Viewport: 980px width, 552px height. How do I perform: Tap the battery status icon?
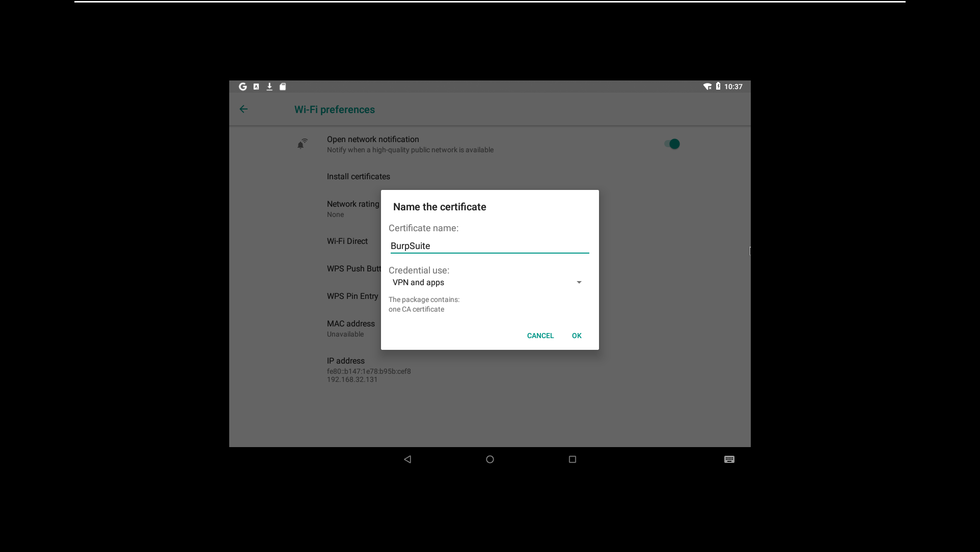click(x=718, y=87)
